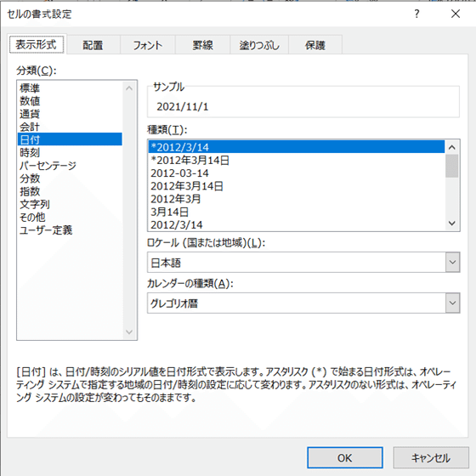
Task: Select その他 in the category list
Action: tap(70, 217)
